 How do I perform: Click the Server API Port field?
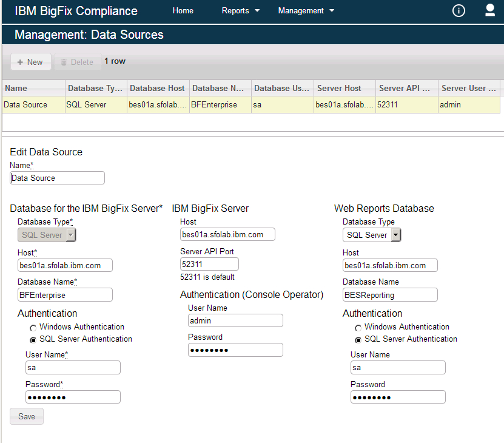coord(209,264)
